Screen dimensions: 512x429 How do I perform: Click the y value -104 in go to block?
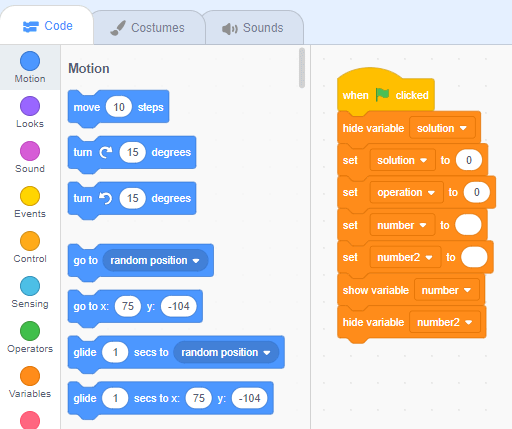[x=179, y=306]
